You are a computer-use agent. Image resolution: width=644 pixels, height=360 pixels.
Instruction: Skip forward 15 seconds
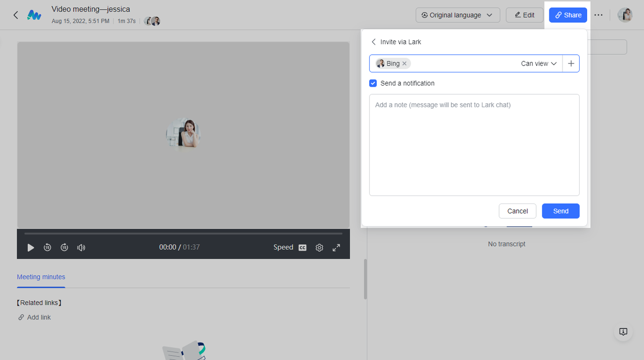click(x=64, y=247)
